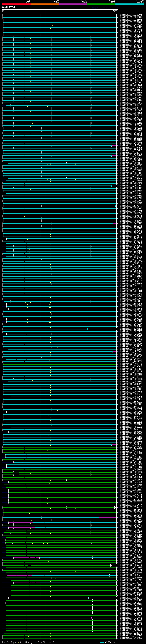Screen dimensions: 146x644
Task: Click hit UniRef100_Q6DIV0
Action: pyautogui.click(x=131, y=37)
